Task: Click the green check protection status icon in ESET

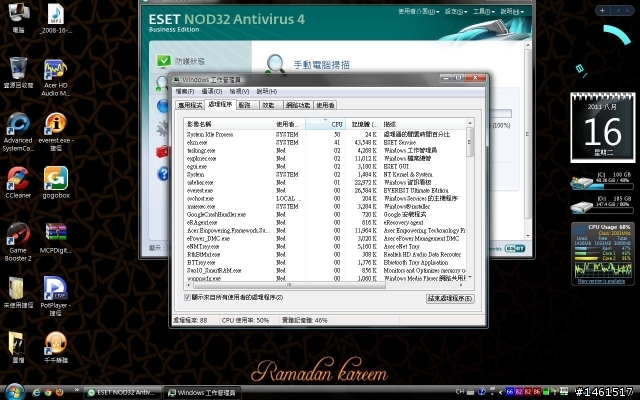Action: [164, 61]
